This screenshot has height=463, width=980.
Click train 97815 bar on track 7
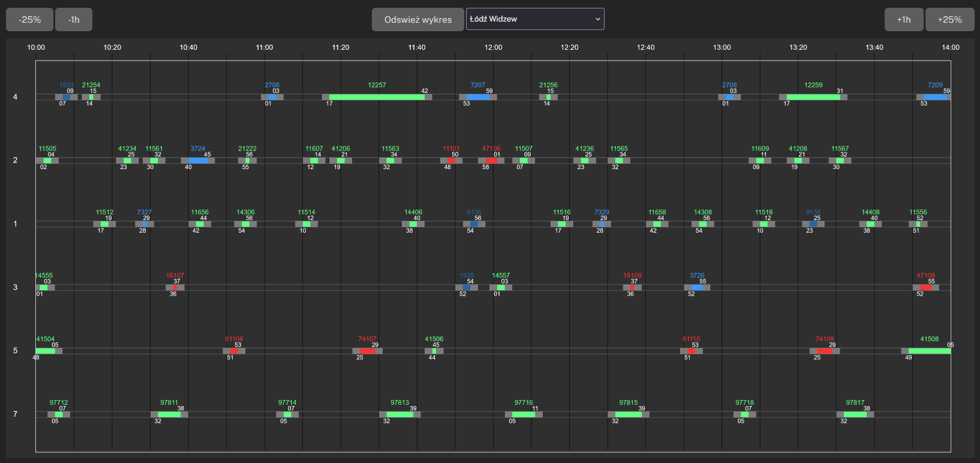(x=628, y=414)
